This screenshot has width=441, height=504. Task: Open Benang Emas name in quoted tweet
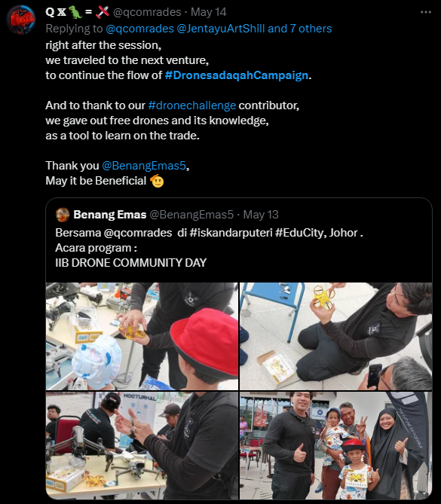(110, 215)
